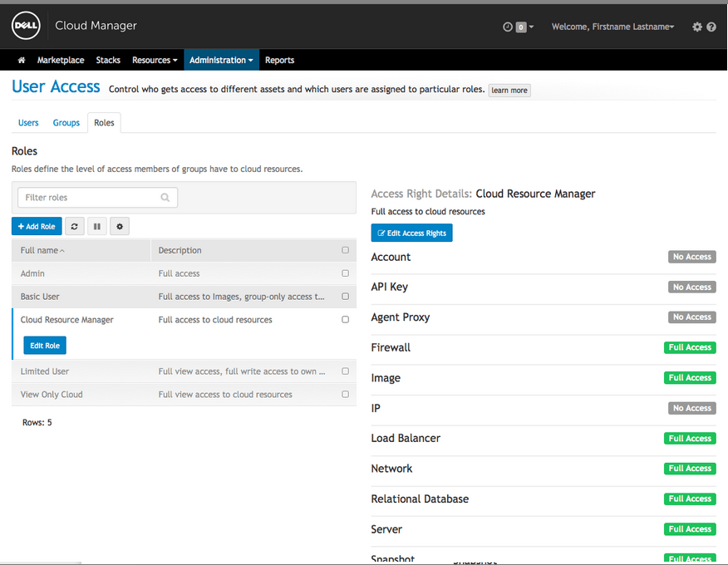Click the Cloud Manager title text
The image size is (728, 565).
(x=96, y=26)
